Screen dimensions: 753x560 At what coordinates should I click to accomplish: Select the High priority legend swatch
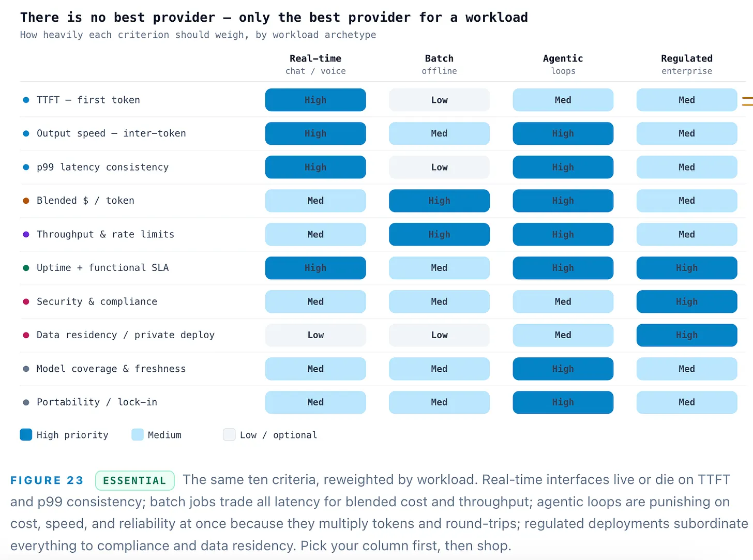(x=26, y=435)
